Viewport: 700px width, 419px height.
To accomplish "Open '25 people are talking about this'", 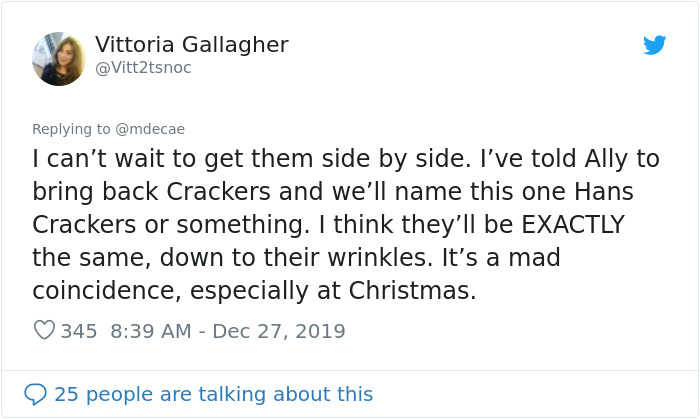I will coord(213,394).
